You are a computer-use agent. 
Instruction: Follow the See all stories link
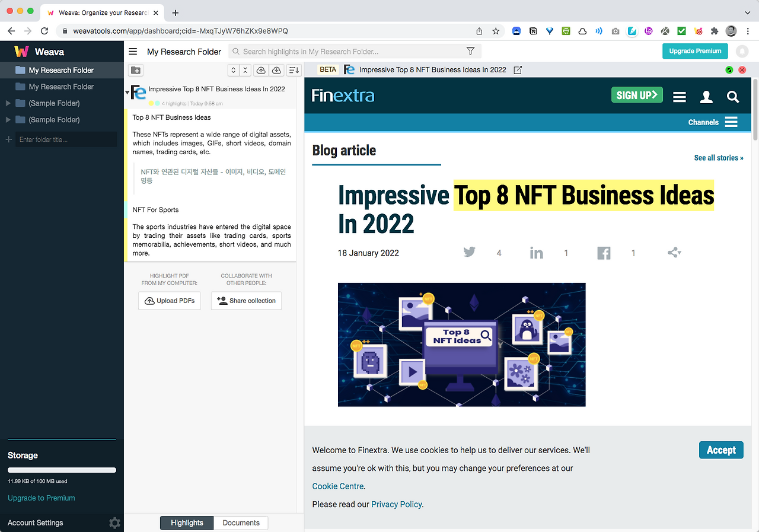(x=719, y=158)
